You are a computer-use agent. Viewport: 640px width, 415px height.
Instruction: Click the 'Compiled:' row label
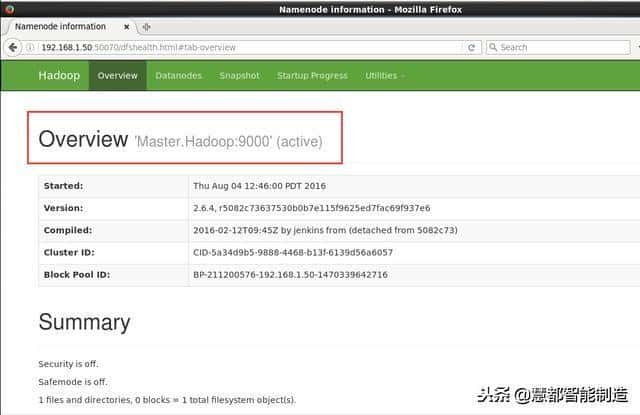(68, 230)
